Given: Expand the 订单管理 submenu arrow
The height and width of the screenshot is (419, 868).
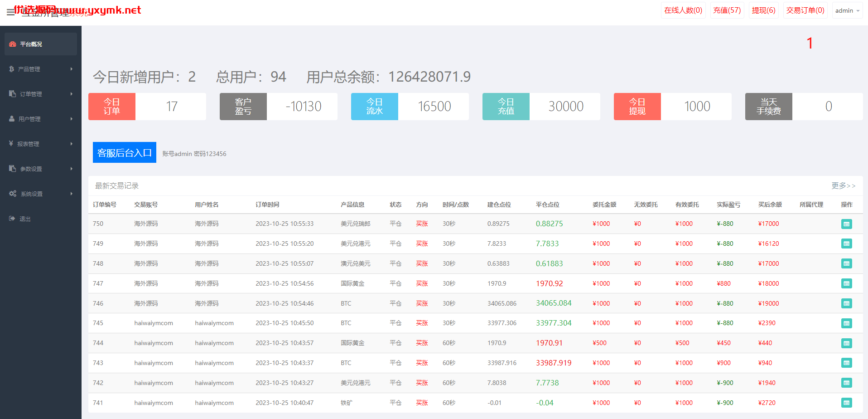Looking at the screenshot, I should pos(72,94).
